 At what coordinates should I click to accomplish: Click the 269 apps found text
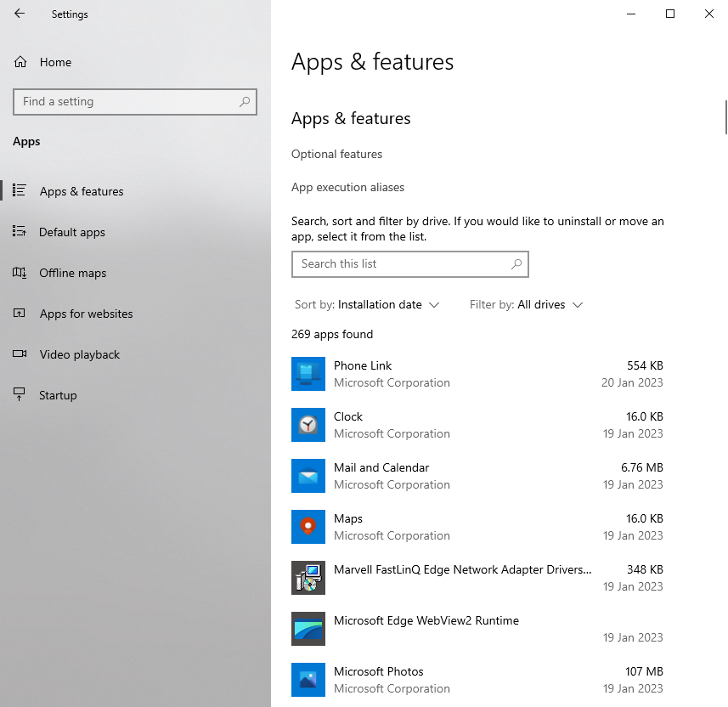click(x=332, y=335)
